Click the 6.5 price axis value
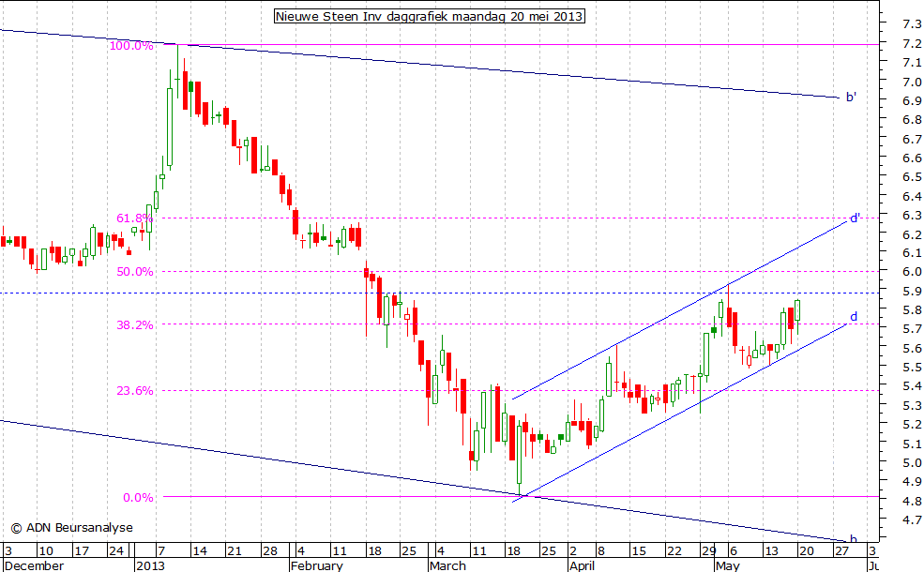The image size is (924, 572). click(912, 176)
